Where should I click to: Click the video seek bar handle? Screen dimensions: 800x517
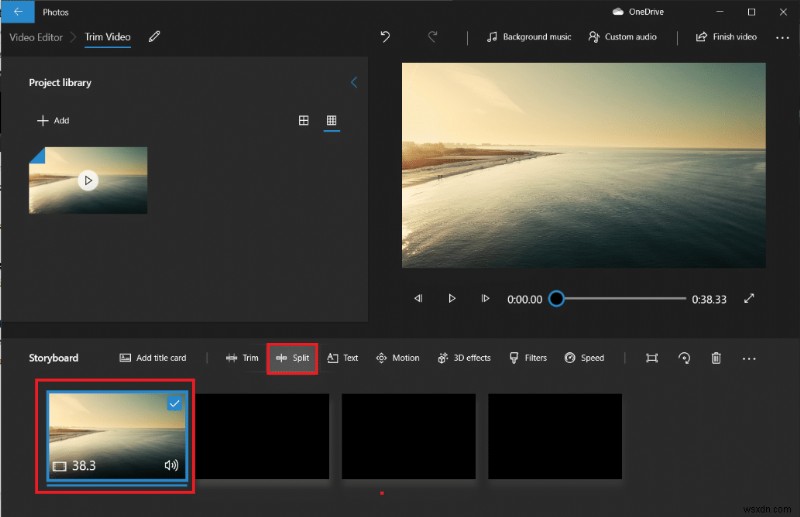556,298
